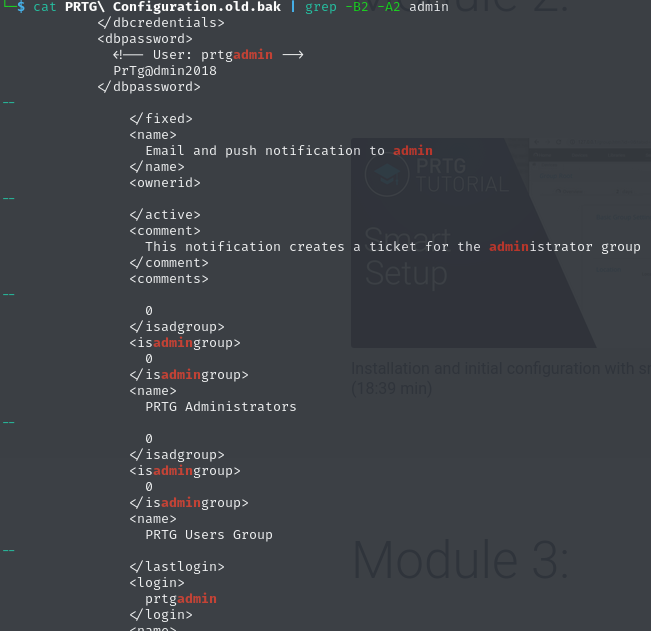
Task: Click the 'User: prtgadmin' comment line
Action: [x=208, y=55]
